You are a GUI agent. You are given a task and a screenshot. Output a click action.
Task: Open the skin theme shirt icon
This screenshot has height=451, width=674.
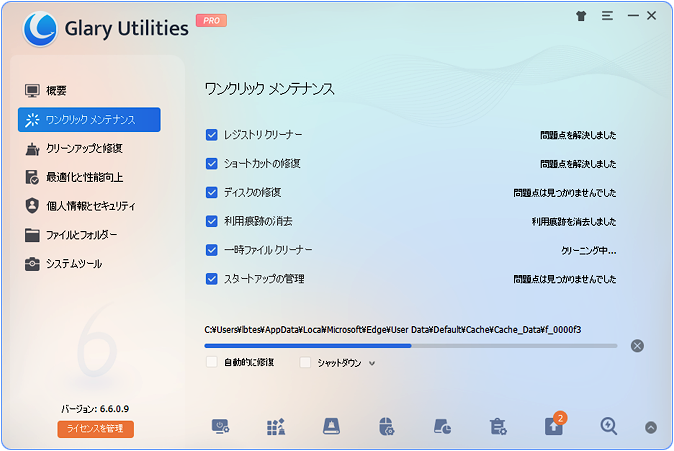[581, 16]
